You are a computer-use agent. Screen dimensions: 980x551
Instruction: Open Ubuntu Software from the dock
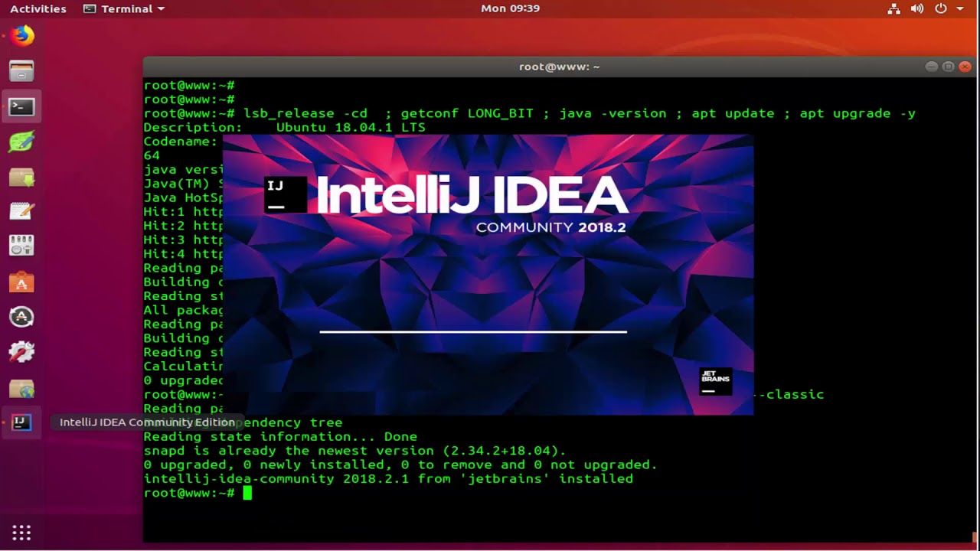coord(21,282)
